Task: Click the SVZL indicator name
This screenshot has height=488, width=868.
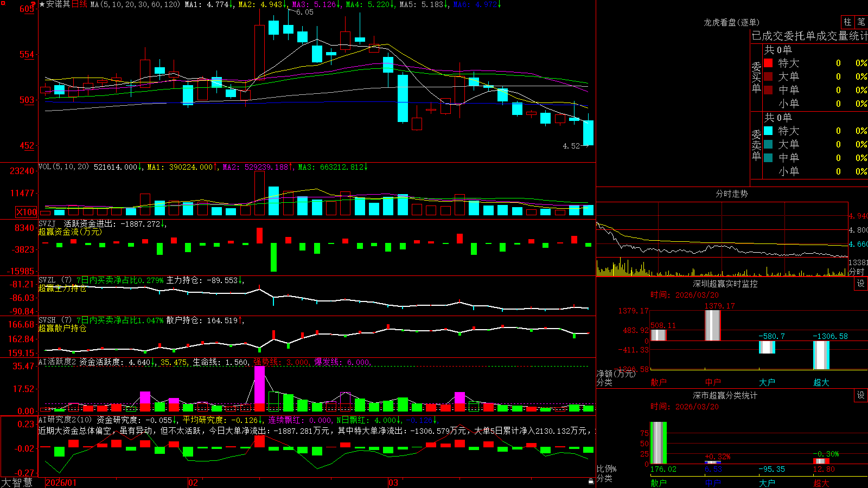Action: (x=47, y=280)
